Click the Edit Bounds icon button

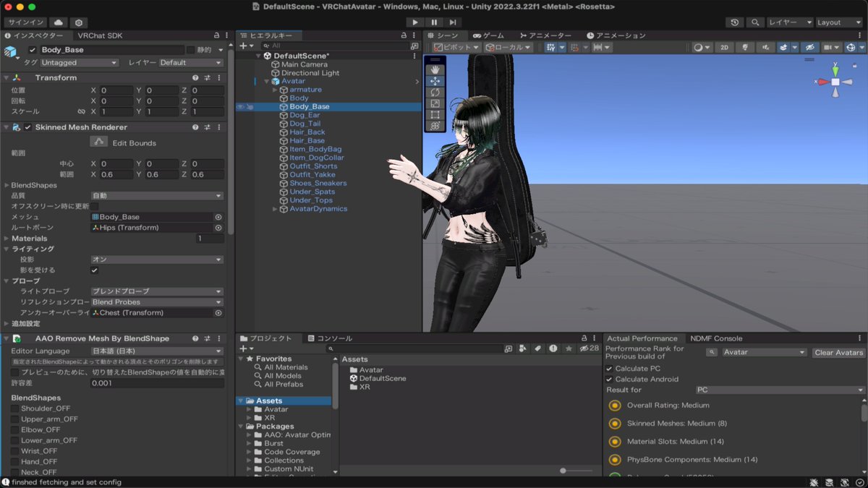click(100, 142)
